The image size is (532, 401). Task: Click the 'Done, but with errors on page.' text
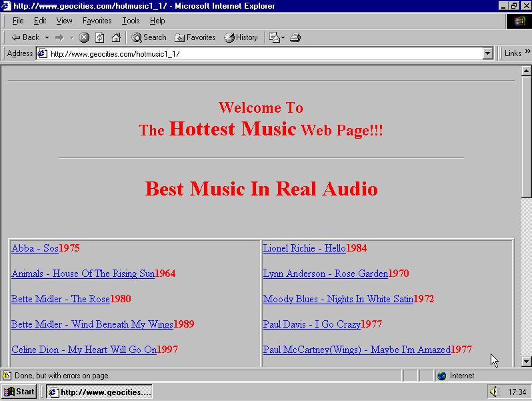(x=62, y=376)
